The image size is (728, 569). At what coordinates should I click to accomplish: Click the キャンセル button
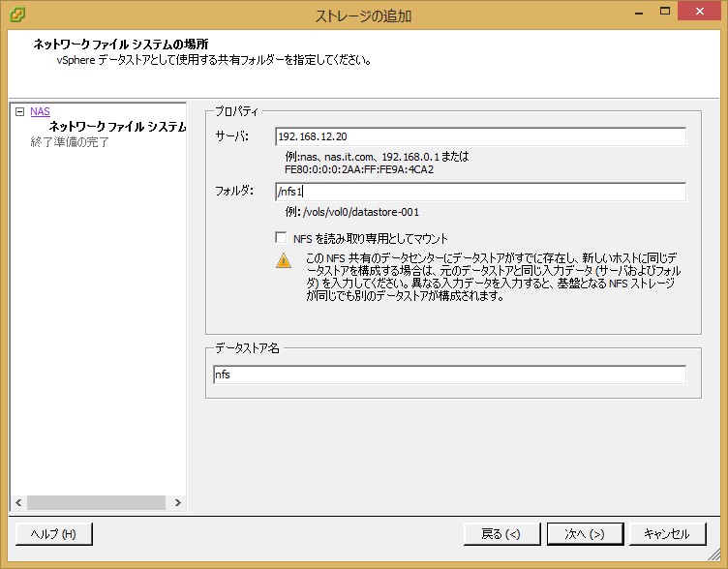[x=667, y=534]
